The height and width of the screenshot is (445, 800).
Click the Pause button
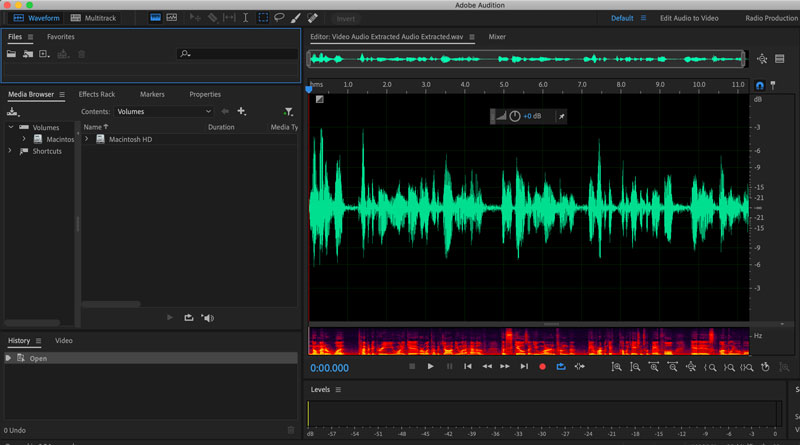(449, 366)
